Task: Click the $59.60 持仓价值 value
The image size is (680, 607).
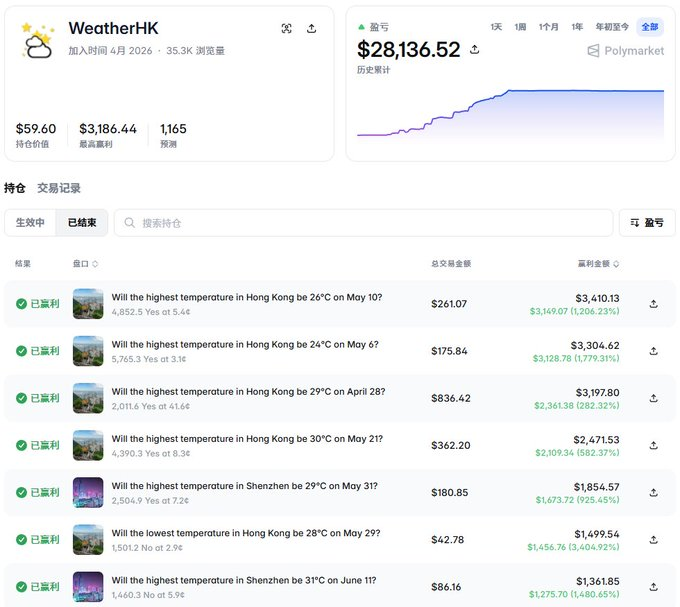Action: click(36, 129)
